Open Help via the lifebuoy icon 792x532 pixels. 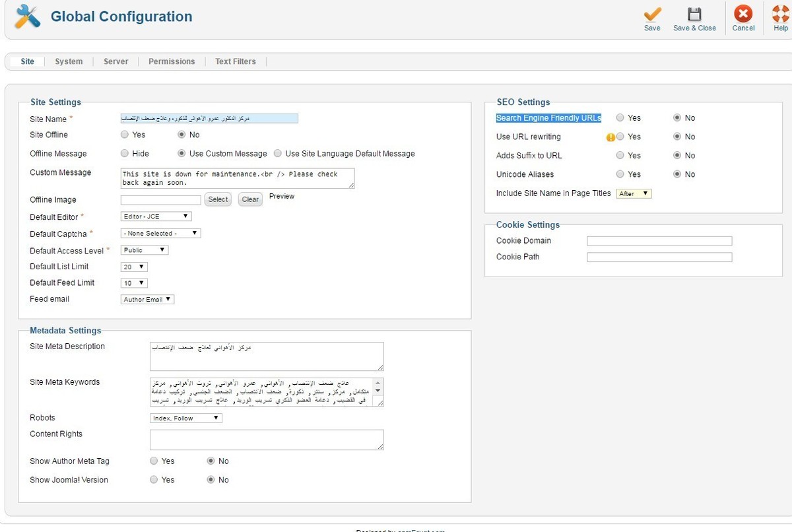781,15
